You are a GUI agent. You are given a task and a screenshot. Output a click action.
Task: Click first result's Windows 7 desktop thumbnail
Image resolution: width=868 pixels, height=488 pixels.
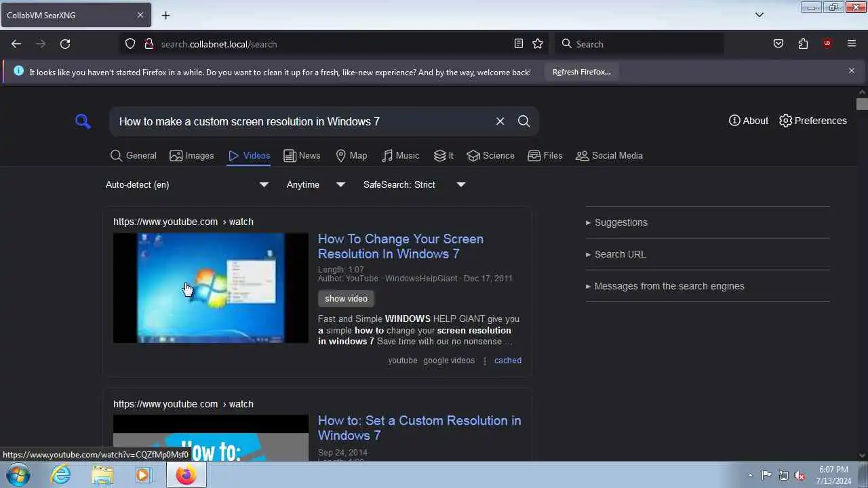pyautogui.click(x=211, y=288)
